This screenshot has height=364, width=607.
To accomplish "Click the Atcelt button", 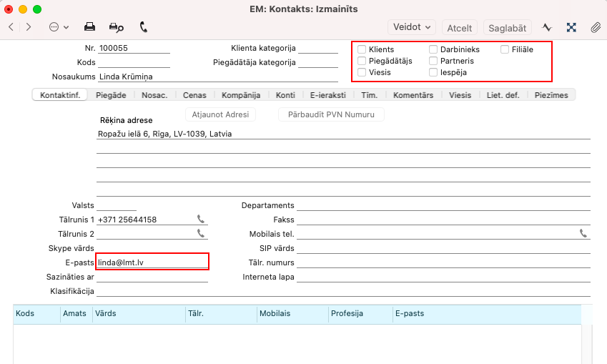I will [x=459, y=28].
